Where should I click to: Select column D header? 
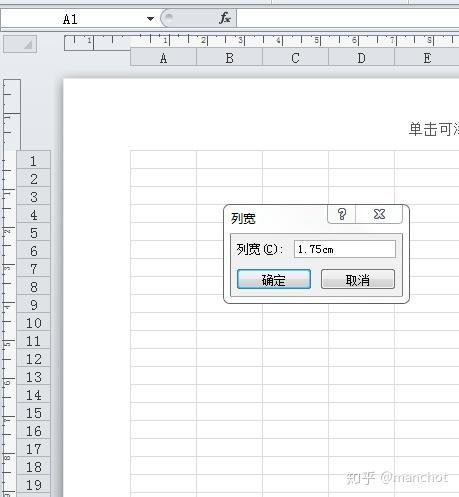(361, 58)
